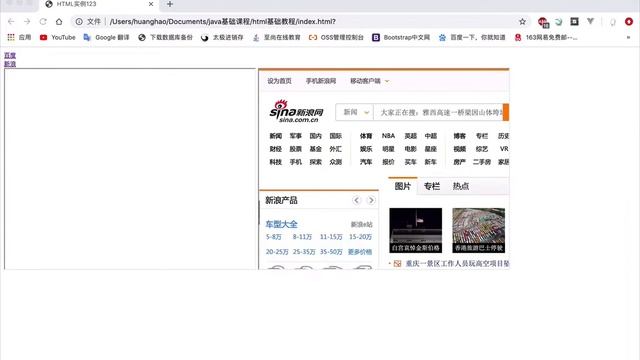Open the 重庆一景区 news headline
Viewport: 640px width, 360px height.
(457, 264)
